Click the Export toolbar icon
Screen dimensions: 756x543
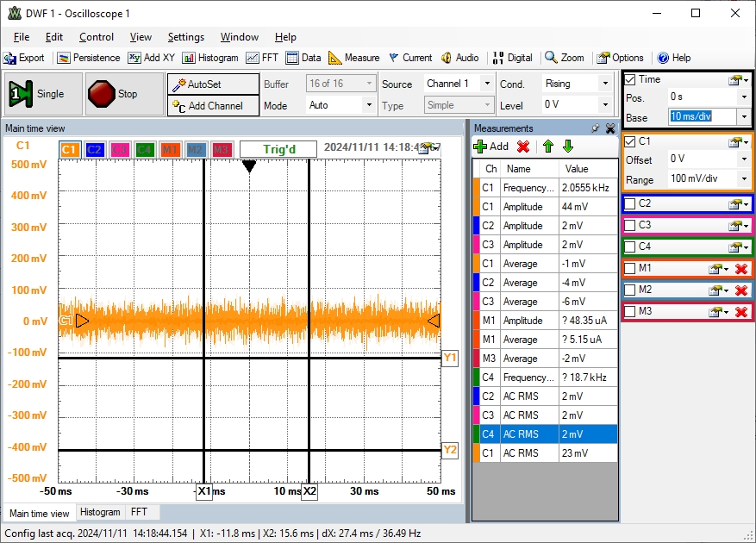24,58
